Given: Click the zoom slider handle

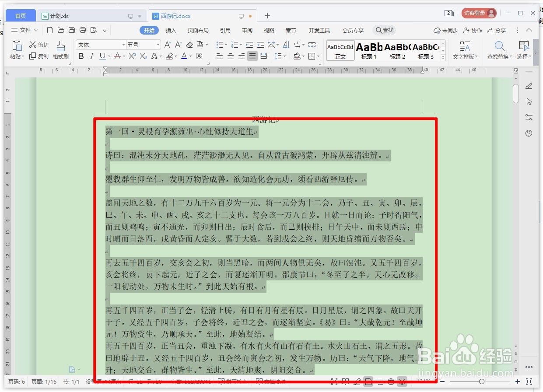Looking at the screenshot, I should click(481, 381).
